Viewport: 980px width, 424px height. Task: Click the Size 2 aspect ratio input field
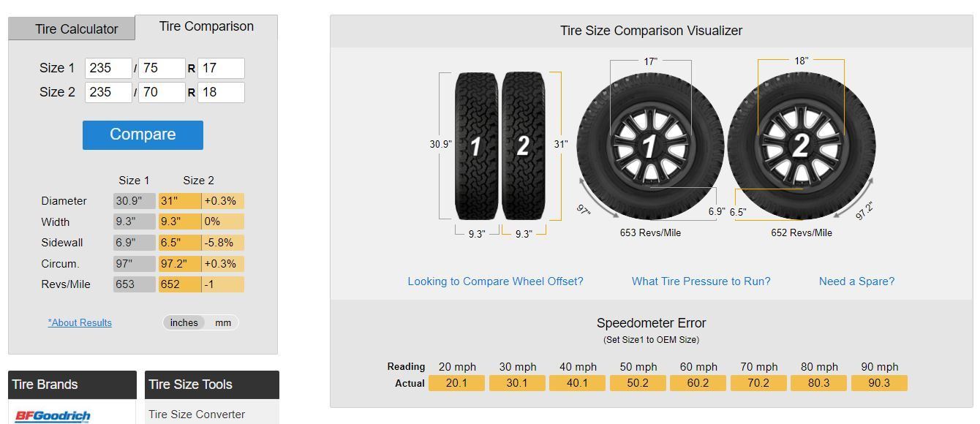pyautogui.click(x=162, y=92)
